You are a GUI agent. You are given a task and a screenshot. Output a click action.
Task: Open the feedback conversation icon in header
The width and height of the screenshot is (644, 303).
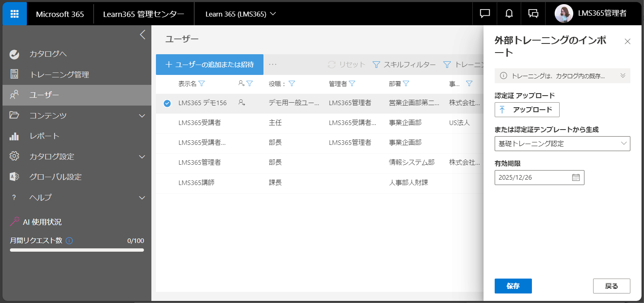pyautogui.click(x=533, y=14)
